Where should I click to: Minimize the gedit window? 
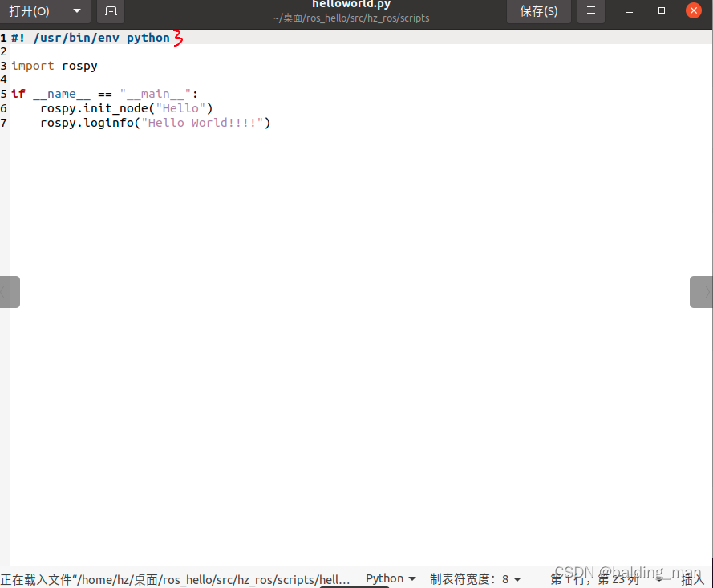630,11
